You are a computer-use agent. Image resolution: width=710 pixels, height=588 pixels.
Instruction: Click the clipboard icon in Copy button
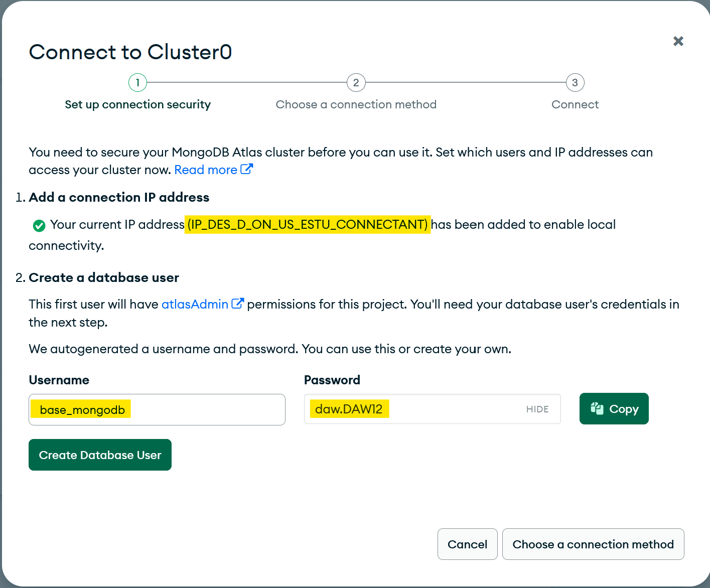click(597, 408)
